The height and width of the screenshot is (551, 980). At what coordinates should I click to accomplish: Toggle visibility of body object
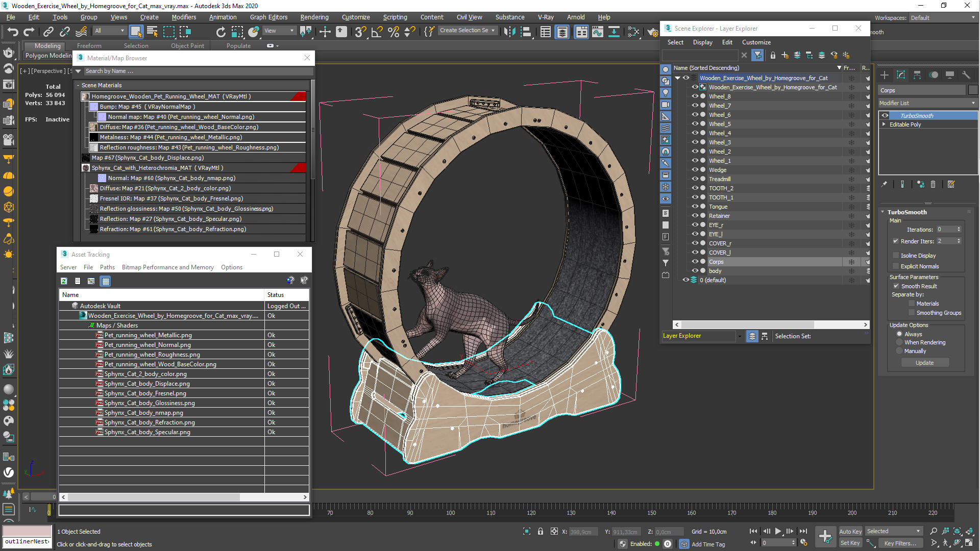point(695,271)
